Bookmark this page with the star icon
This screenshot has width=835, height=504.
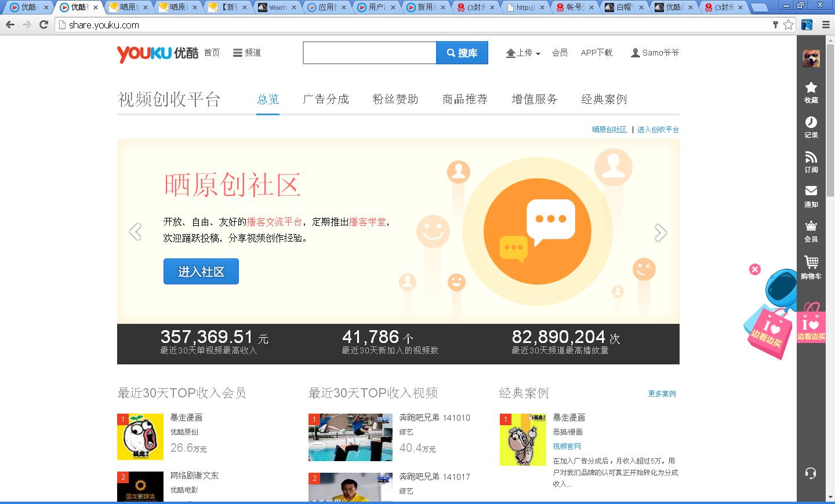(x=788, y=25)
